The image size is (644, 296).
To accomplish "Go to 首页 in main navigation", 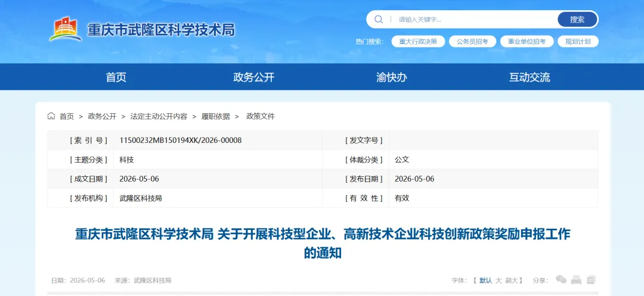I will click(x=116, y=77).
